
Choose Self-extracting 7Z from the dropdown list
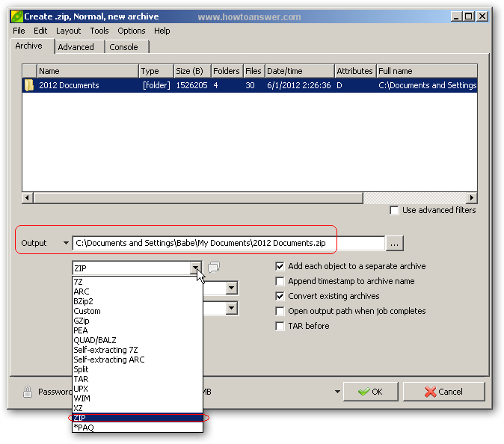click(x=105, y=350)
